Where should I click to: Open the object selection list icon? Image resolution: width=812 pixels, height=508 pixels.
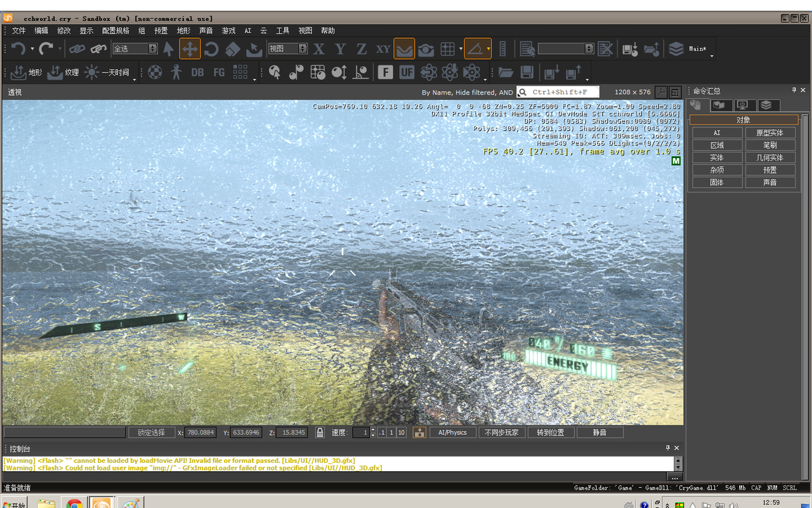click(x=527, y=48)
